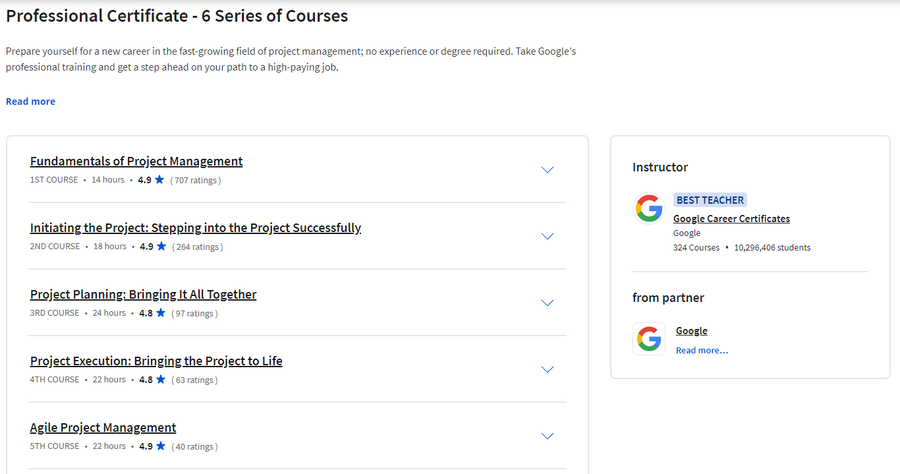
Task: Expand the Project Execution course chevron
Action: (x=548, y=370)
